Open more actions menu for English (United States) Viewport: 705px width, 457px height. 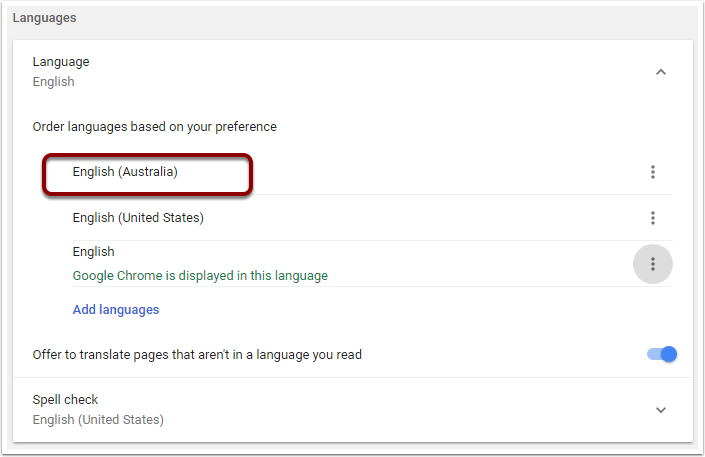652,218
